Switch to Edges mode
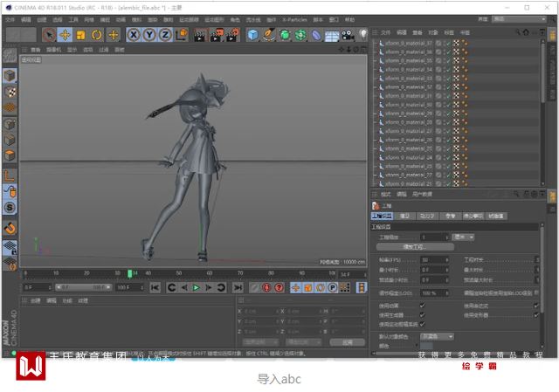559x392 pixels. [x=10, y=140]
